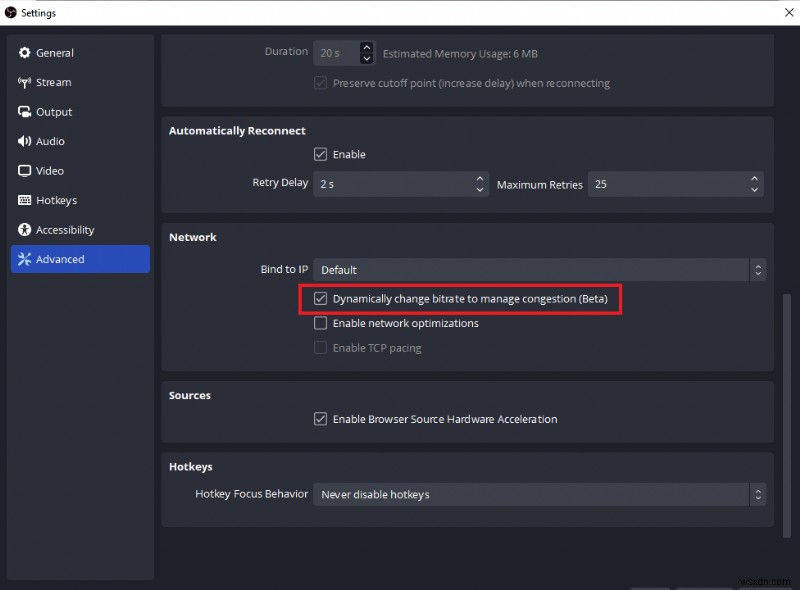Screen dimensions: 800x590
Task: Increase the Duration value
Action: 366,47
